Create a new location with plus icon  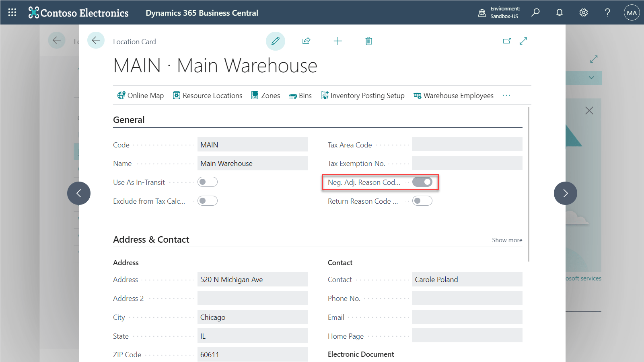point(338,41)
